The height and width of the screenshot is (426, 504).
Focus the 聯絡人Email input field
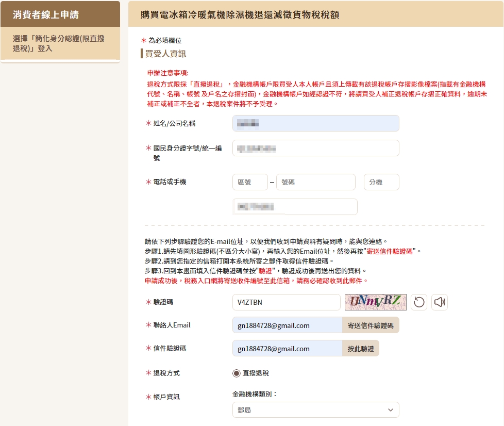click(x=287, y=325)
